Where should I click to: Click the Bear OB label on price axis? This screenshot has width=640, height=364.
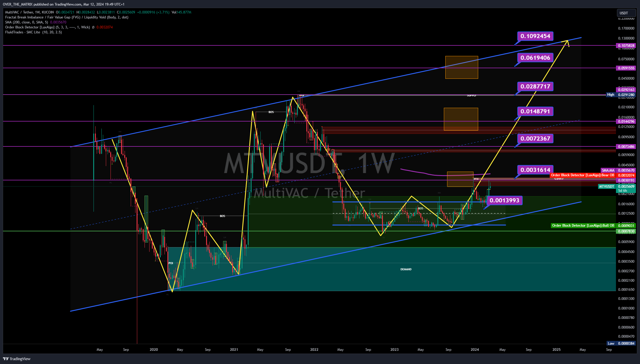pyautogui.click(x=593, y=175)
